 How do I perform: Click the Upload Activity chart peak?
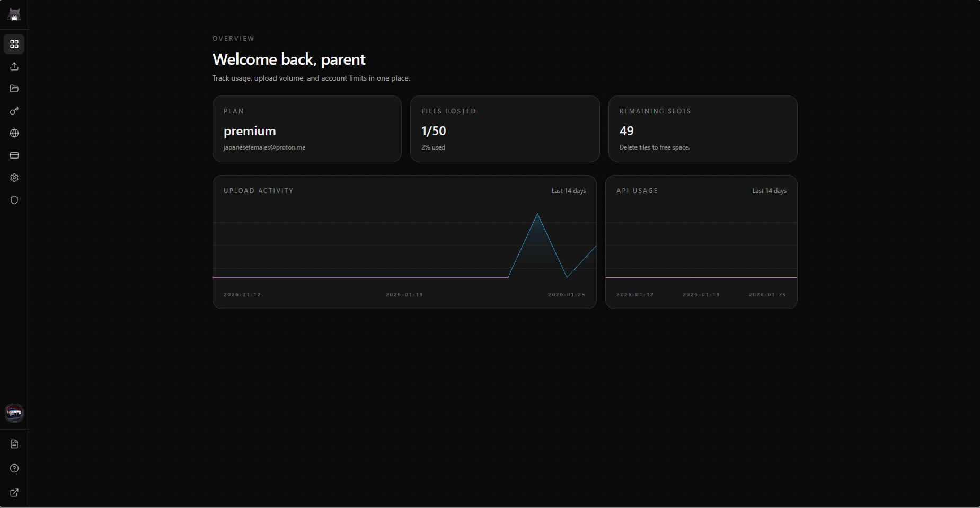click(537, 214)
